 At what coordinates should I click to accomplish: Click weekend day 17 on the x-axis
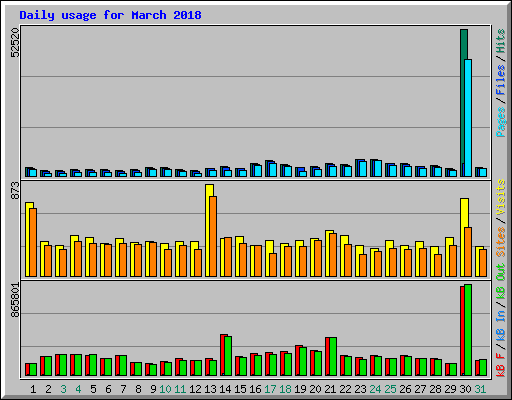pyautogui.click(x=270, y=389)
